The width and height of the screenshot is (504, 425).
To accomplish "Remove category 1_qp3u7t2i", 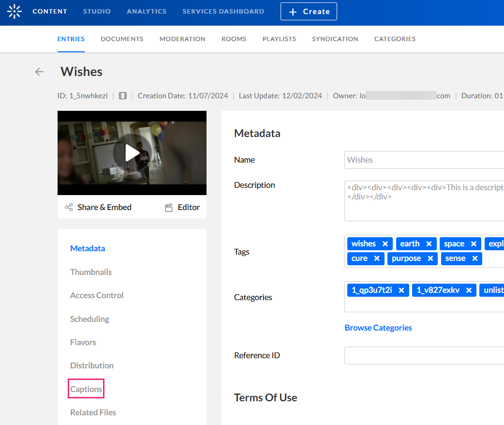I will tap(401, 290).
